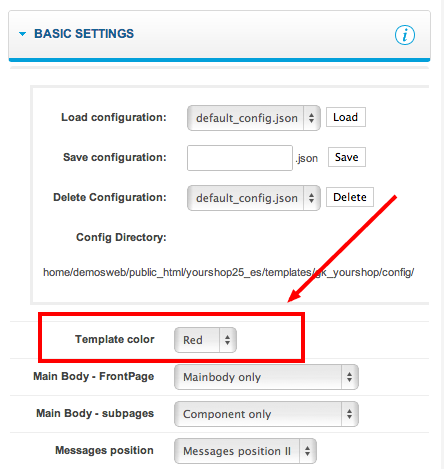Open the Load configuration file dropdown
444x469 pixels.
[x=254, y=118]
